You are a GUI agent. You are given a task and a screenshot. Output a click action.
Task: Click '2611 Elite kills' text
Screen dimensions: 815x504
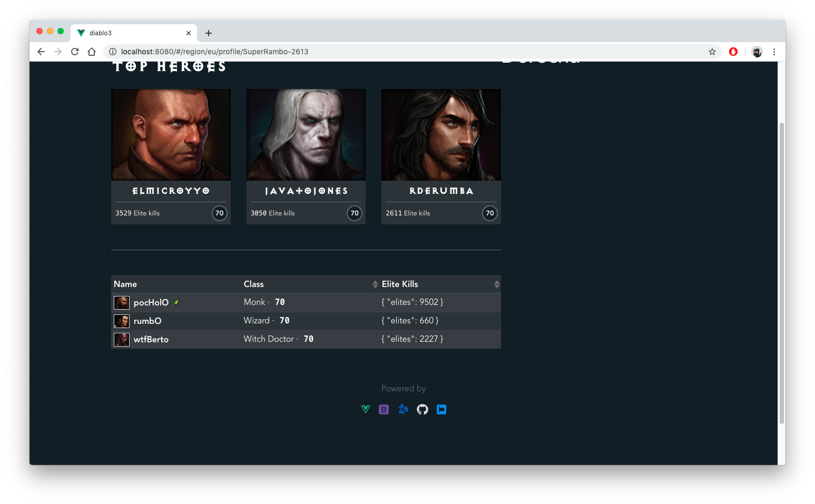pos(408,213)
